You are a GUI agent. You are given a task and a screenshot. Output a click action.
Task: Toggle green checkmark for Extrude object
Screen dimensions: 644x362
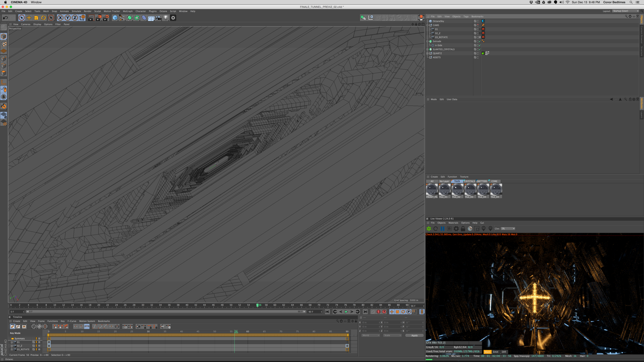tap(480, 41)
